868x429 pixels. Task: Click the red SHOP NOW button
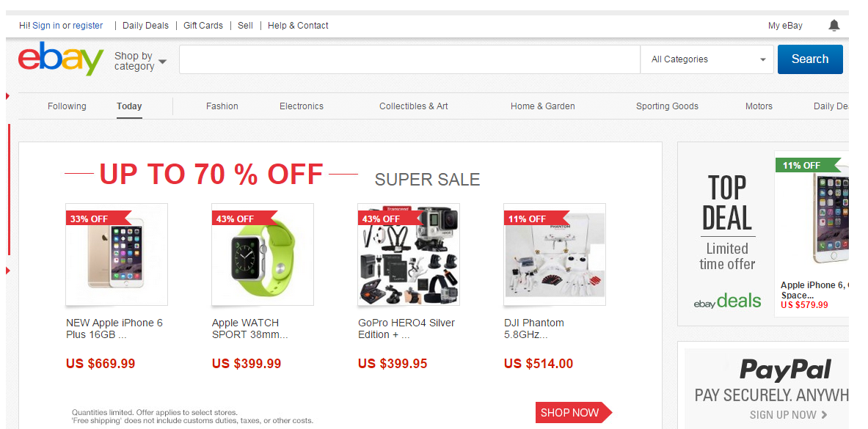572,413
